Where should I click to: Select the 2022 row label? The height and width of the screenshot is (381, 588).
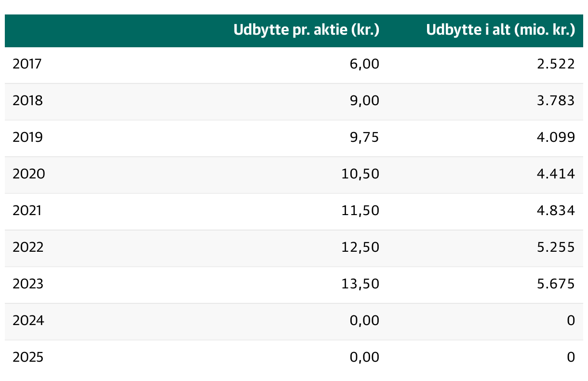(28, 247)
